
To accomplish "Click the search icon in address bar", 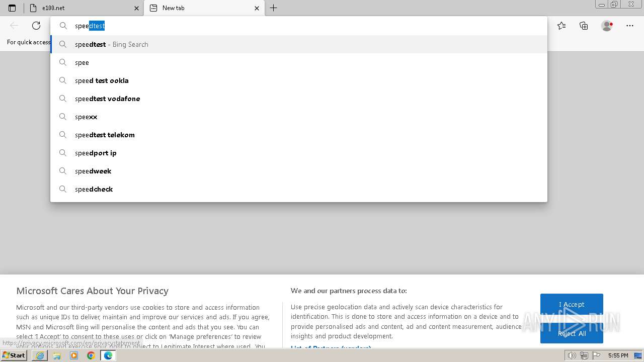I will [x=63, y=26].
